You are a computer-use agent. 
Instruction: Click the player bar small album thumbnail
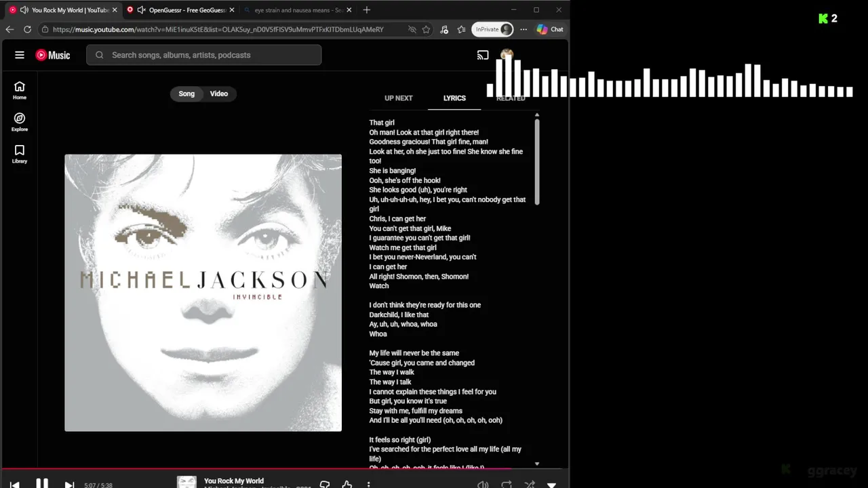point(186,483)
